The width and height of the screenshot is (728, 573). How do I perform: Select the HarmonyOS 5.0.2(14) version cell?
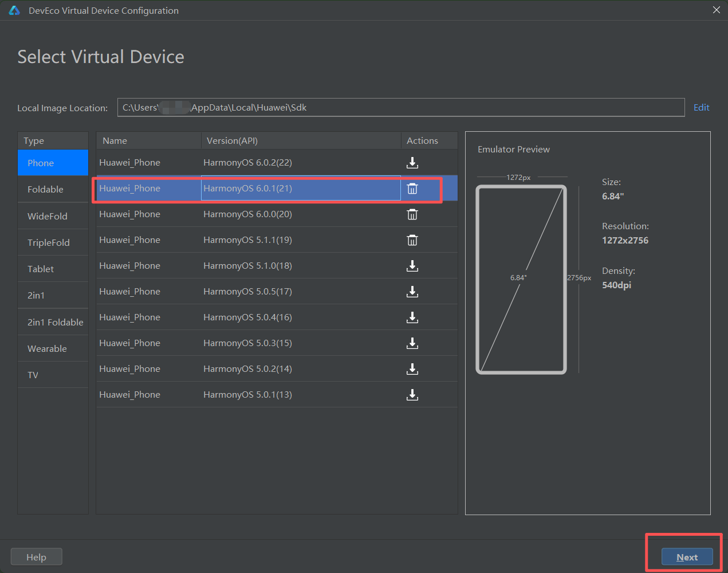pyautogui.click(x=301, y=369)
